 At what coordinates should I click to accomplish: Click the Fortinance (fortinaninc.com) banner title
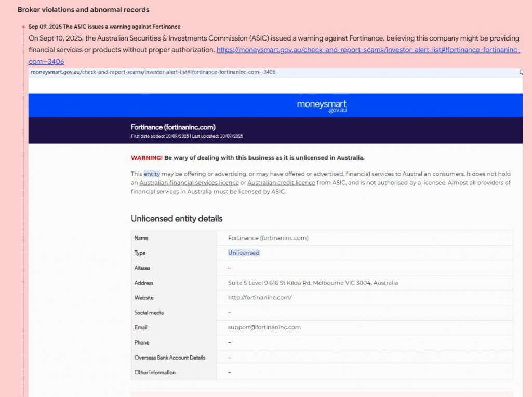pos(173,127)
